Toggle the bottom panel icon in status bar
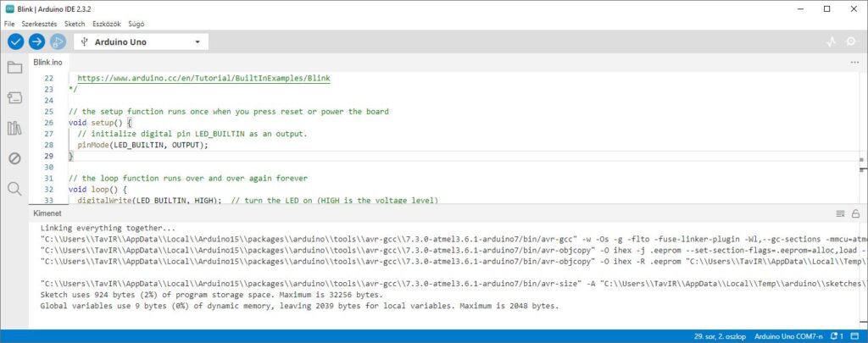Screen dimensions: 868x343 pyautogui.click(x=854, y=336)
